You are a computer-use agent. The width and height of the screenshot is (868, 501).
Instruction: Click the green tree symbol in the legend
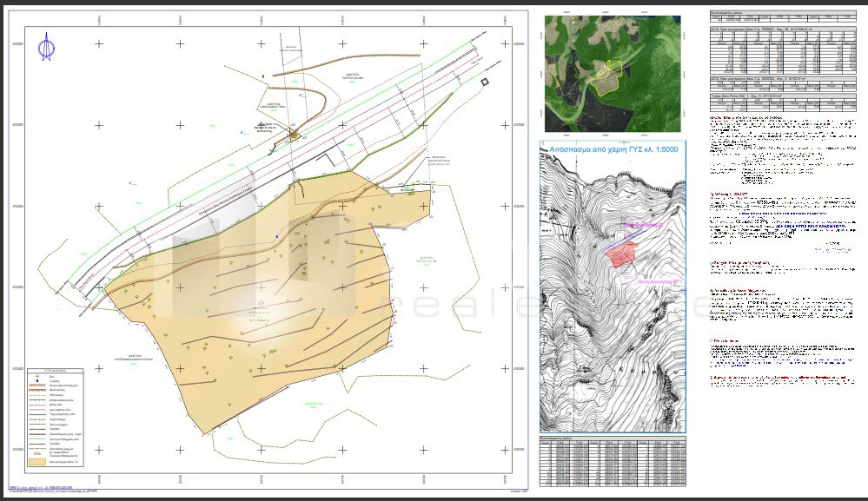(37, 377)
